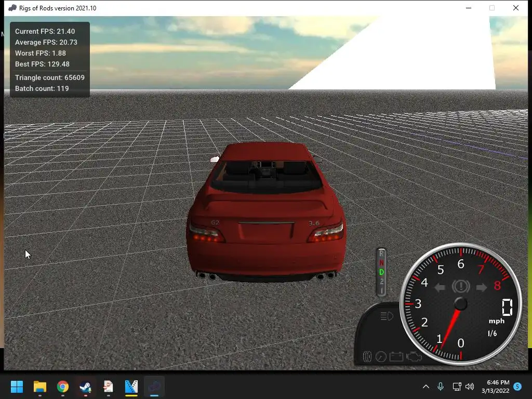The image size is (532, 399).
Task: Click the Rigs of Rods version 2021.10 title
Action: 58,8
